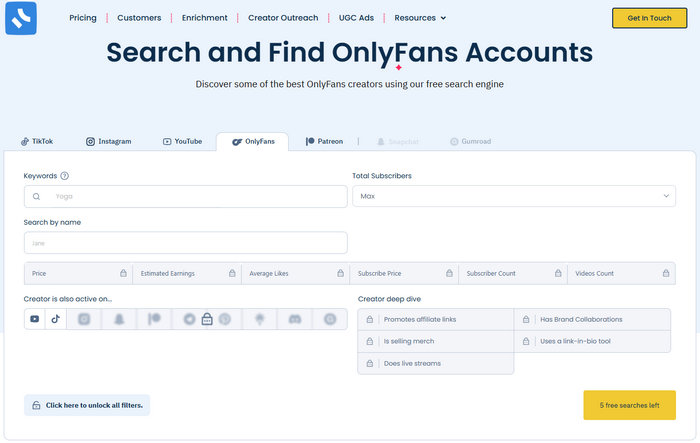Toggle the Promotes affiliate links option

(436, 320)
